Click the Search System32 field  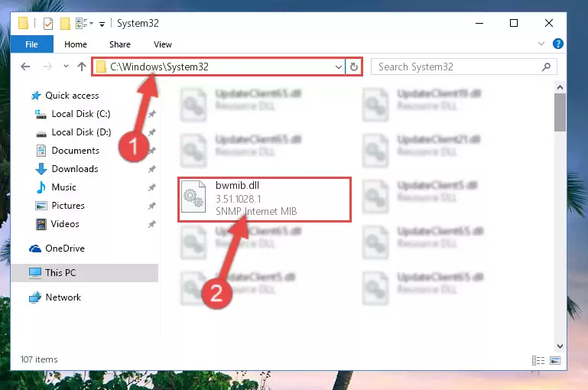[464, 67]
